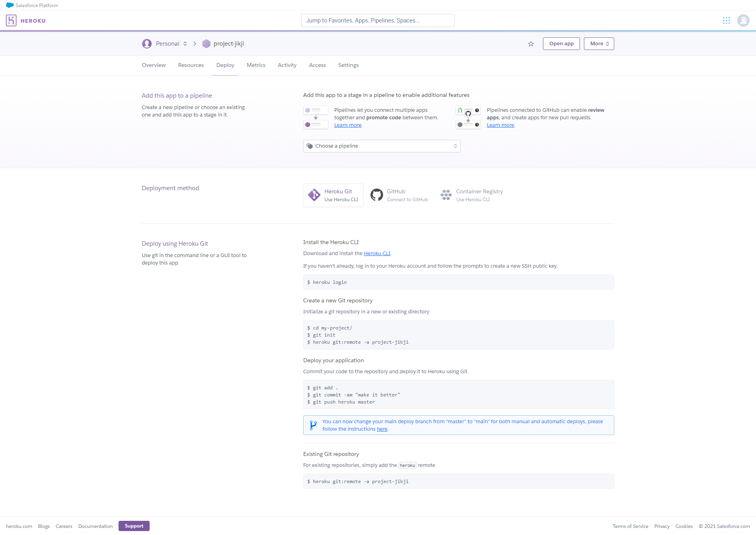Click the inline 'heroku' code label
Screen dimensions: 756x535
coord(408,465)
